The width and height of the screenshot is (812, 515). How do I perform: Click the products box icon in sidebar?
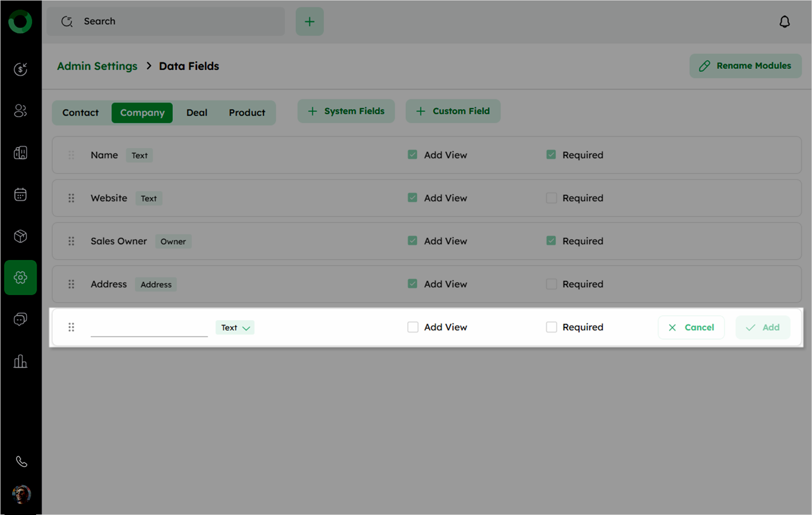[x=20, y=236]
